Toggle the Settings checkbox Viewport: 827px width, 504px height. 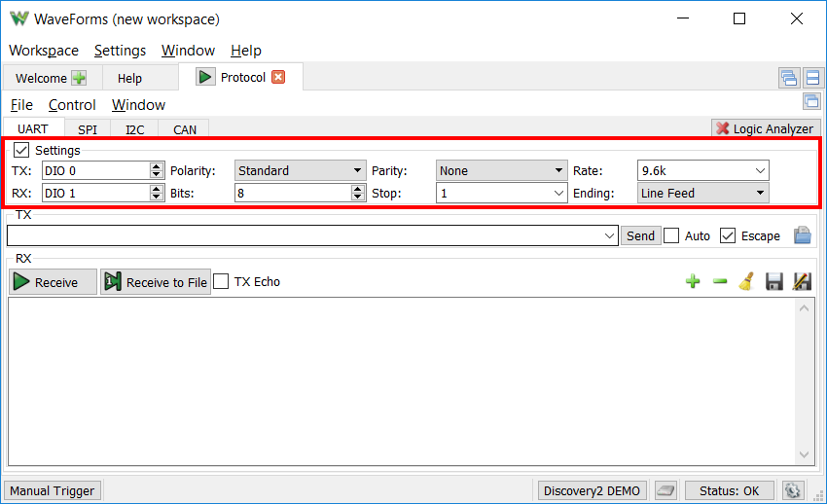(21, 150)
